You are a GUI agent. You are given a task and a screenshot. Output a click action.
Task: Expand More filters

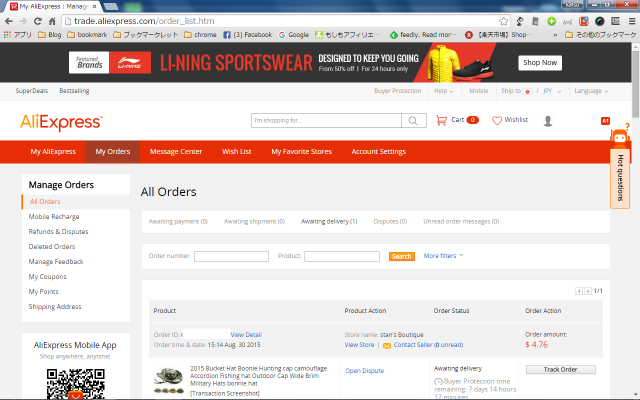[443, 256]
